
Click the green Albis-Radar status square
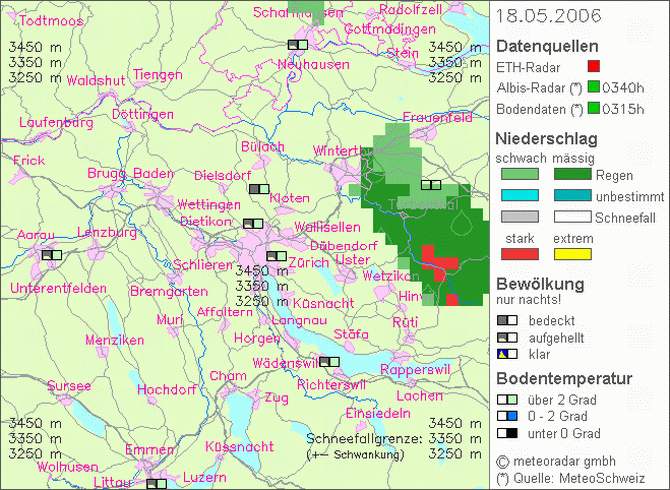click(x=594, y=87)
